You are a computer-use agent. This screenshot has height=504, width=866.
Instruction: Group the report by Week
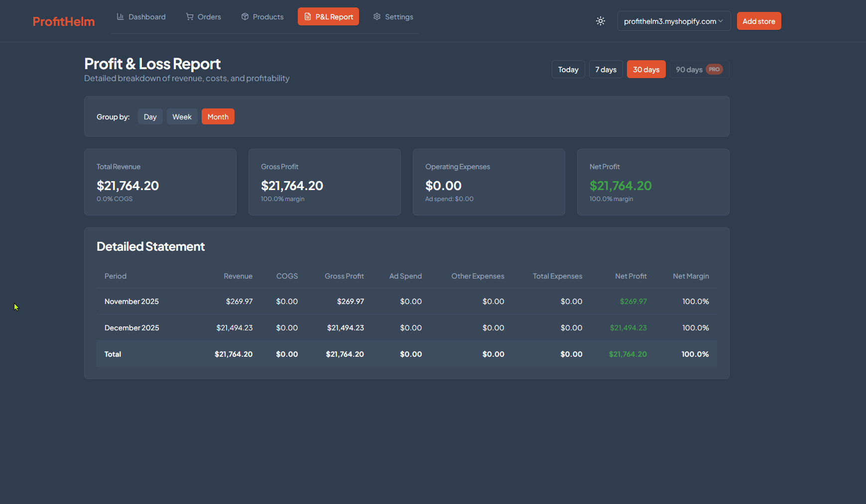click(x=182, y=116)
